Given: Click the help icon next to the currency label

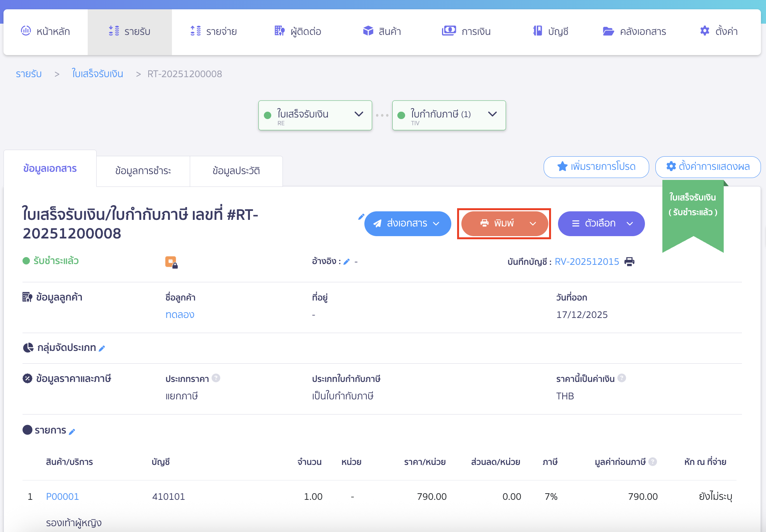Looking at the screenshot, I should 622,378.
